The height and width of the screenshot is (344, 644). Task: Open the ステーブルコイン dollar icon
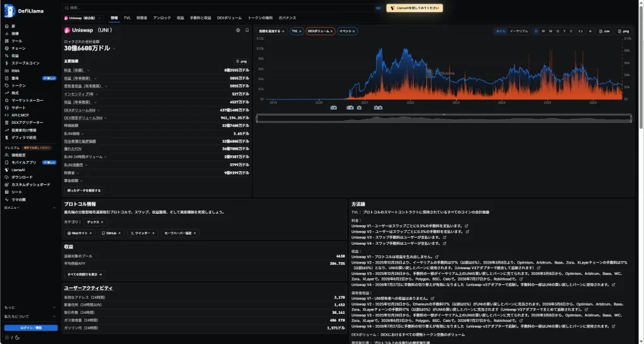pyautogui.click(x=6, y=64)
